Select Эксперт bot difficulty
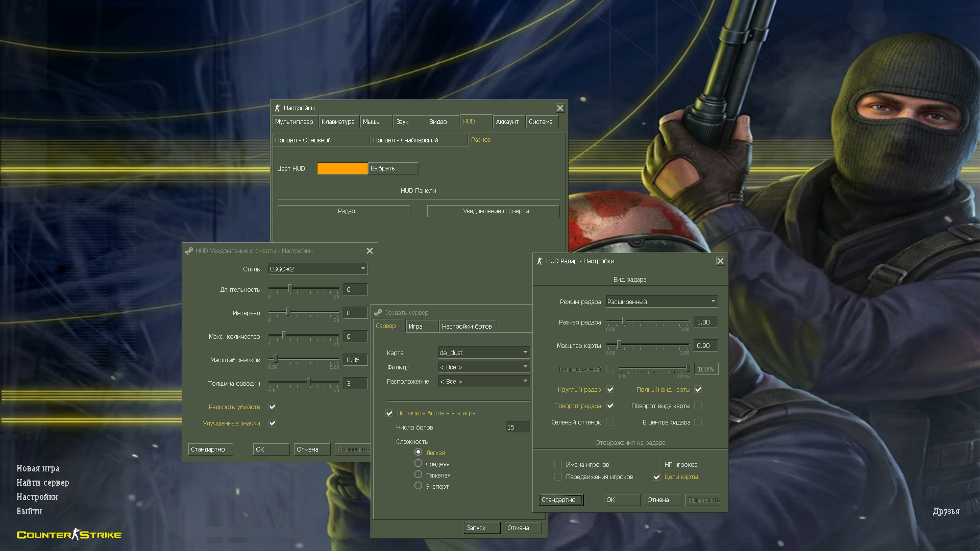The width and height of the screenshot is (980, 551). click(x=418, y=486)
